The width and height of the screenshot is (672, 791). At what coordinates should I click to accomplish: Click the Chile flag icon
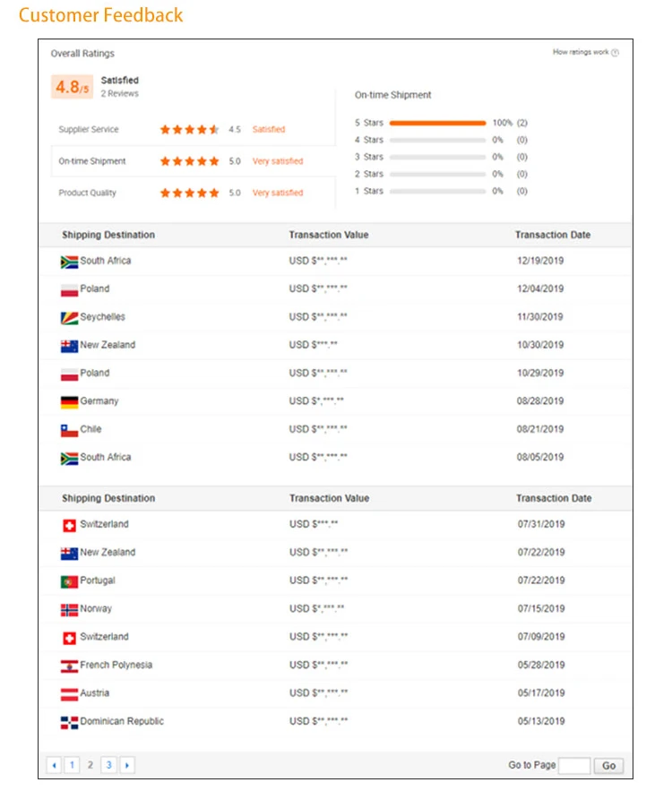[69, 430]
